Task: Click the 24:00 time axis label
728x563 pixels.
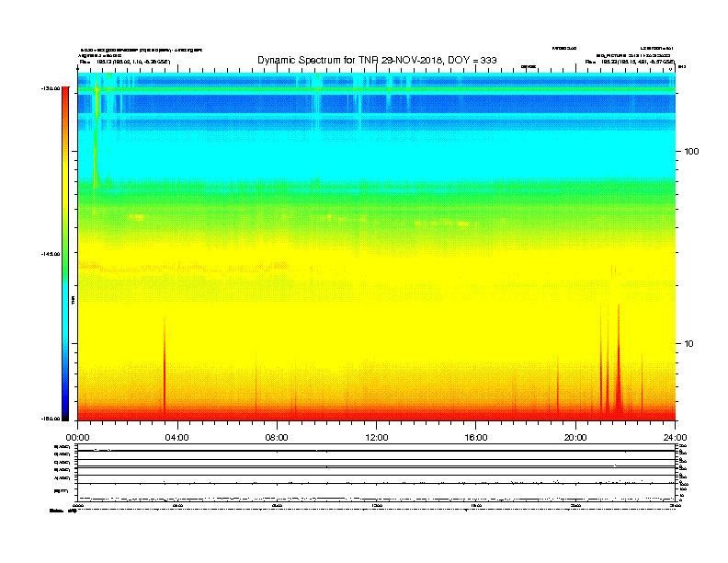Action: pos(675,438)
